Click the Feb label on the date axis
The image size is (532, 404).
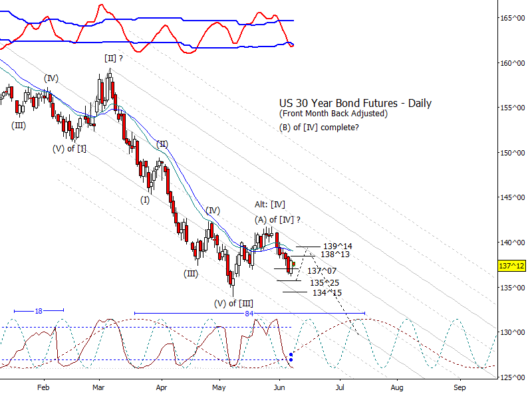click(43, 387)
